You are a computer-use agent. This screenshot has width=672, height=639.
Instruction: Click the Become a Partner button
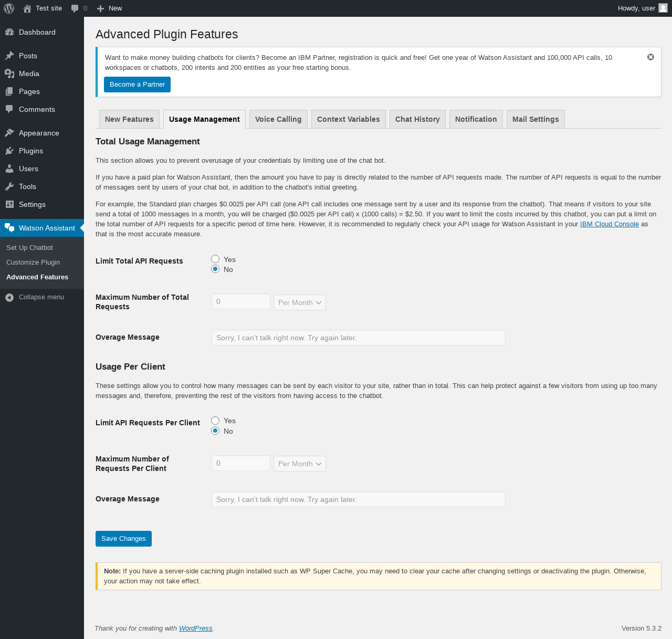tap(137, 85)
